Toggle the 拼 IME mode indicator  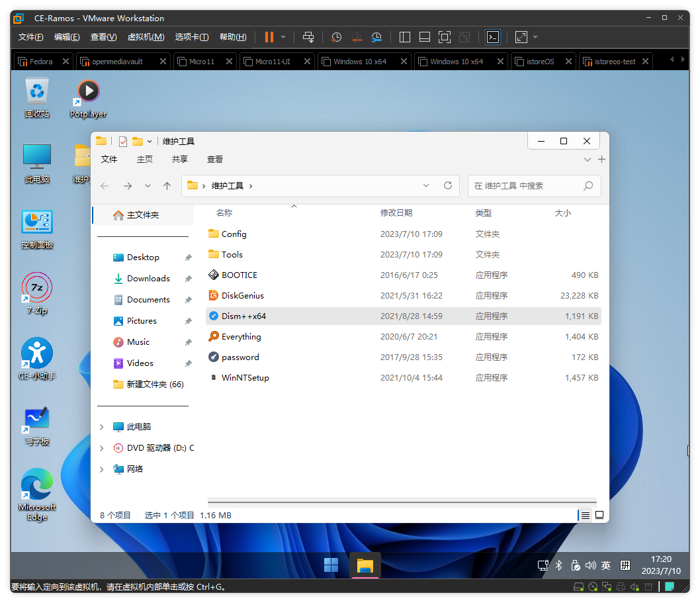point(625,565)
